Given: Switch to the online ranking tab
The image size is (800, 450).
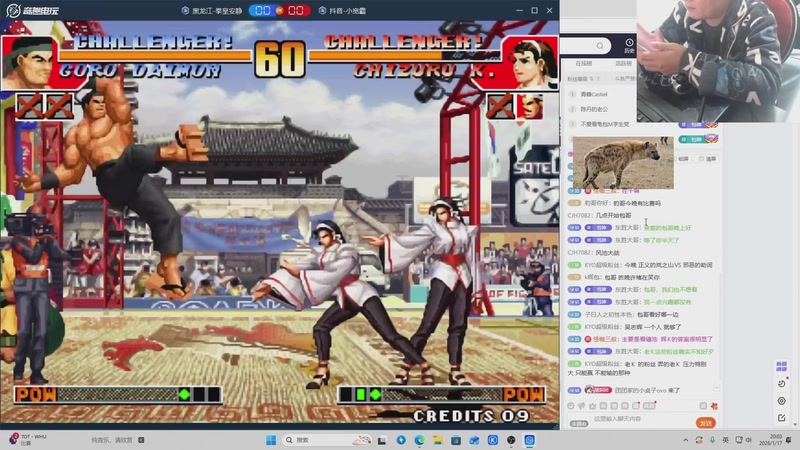Looking at the screenshot, I should click(x=584, y=63).
